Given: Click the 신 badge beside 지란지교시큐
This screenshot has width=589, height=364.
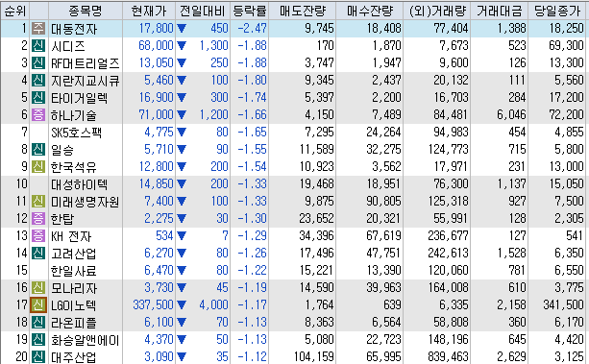Looking at the screenshot, I should 37,81.
